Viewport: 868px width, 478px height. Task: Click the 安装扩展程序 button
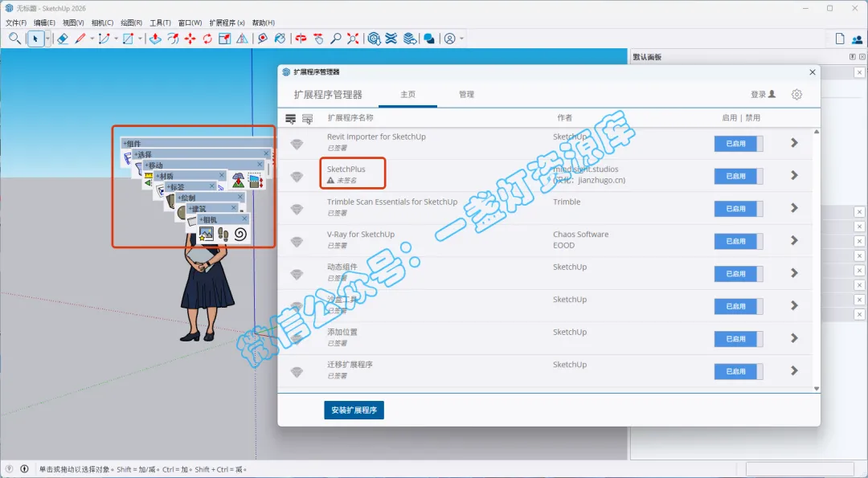pyautogui.click(x=354, y=410)
